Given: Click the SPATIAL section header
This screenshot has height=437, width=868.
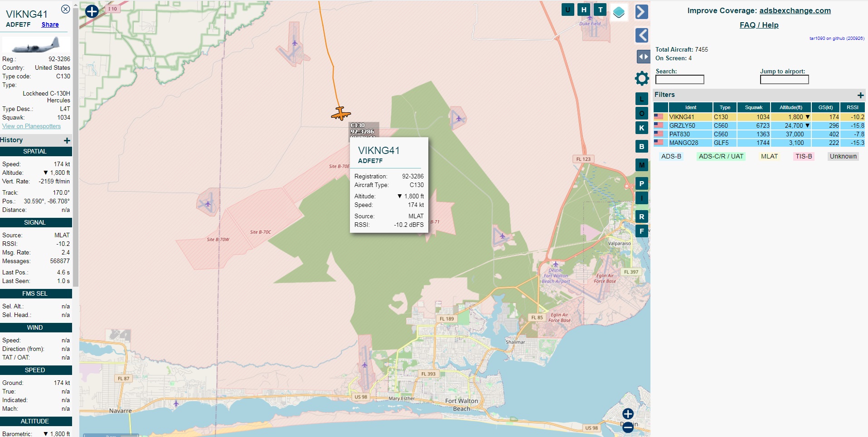Looking at the screenshot, I should 35,151.
